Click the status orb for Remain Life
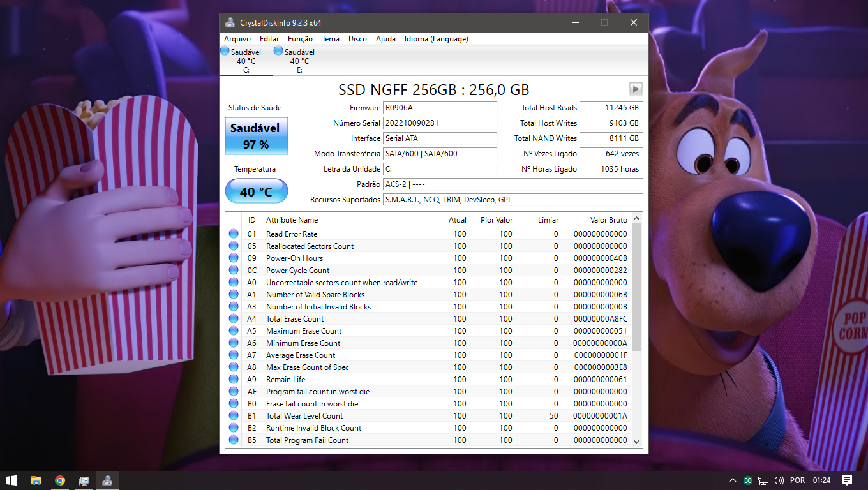This screenshot has height=490, width=868. point(234,380)
